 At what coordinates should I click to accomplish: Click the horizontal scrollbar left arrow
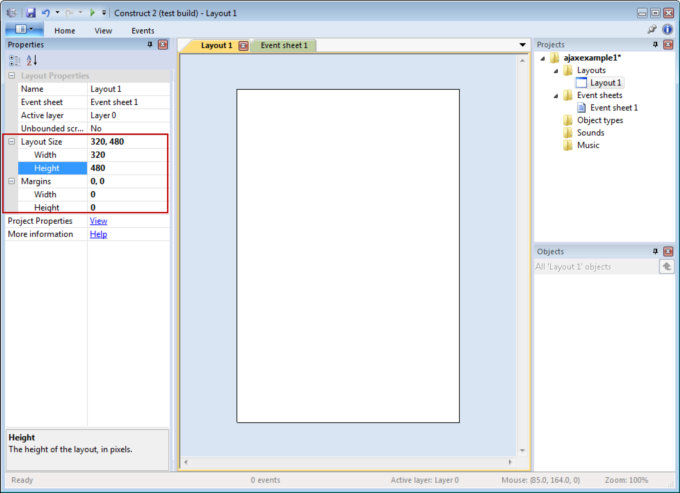tap(186, 462)
